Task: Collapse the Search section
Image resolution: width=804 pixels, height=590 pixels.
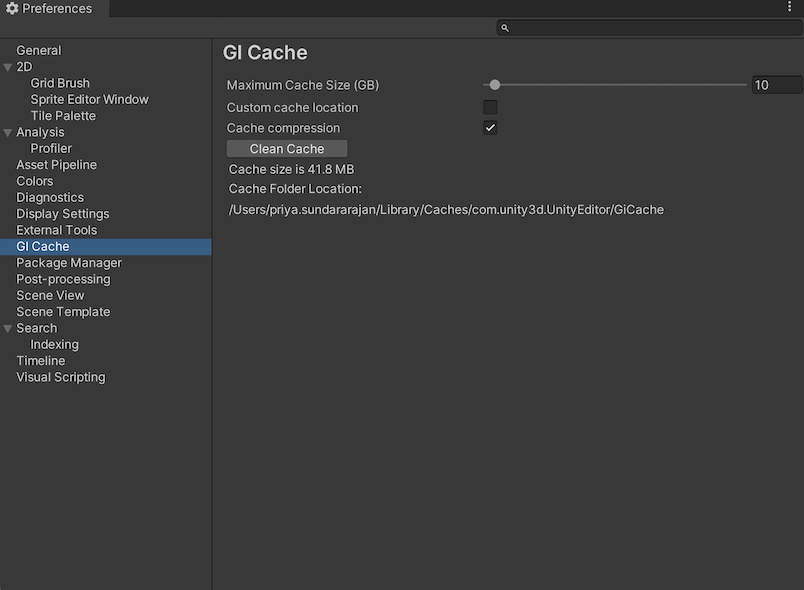Action: pos(8,327)
